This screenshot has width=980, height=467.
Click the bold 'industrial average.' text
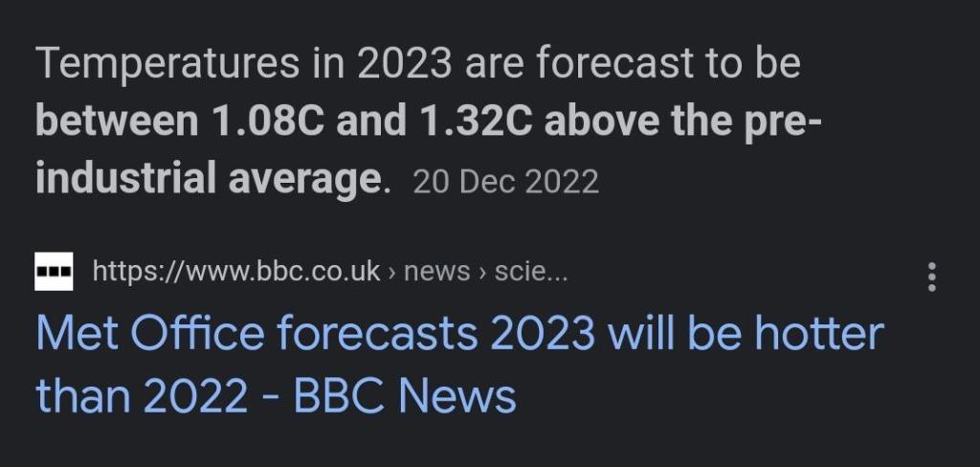tap(212, 179)
